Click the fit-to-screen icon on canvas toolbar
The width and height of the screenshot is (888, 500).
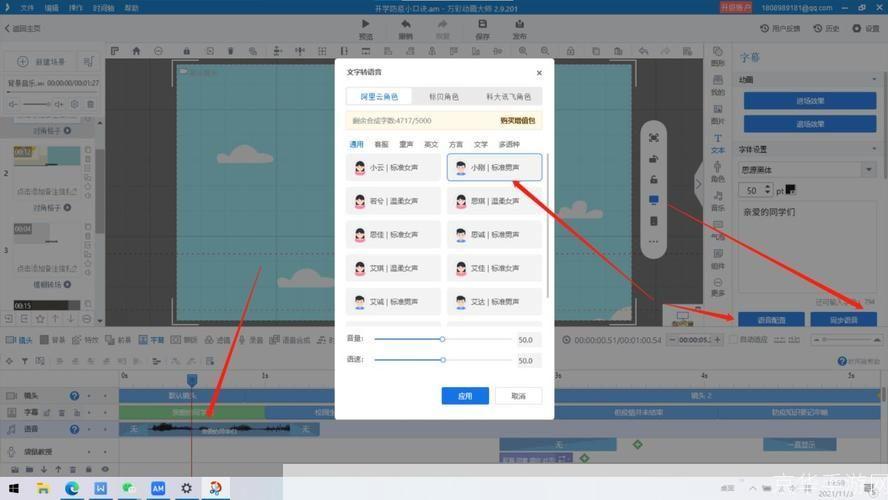[x=654, y=138]
